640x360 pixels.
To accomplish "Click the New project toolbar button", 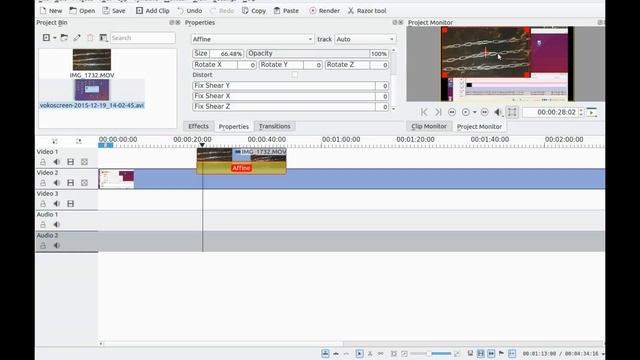I will click(x=51, y=11).
